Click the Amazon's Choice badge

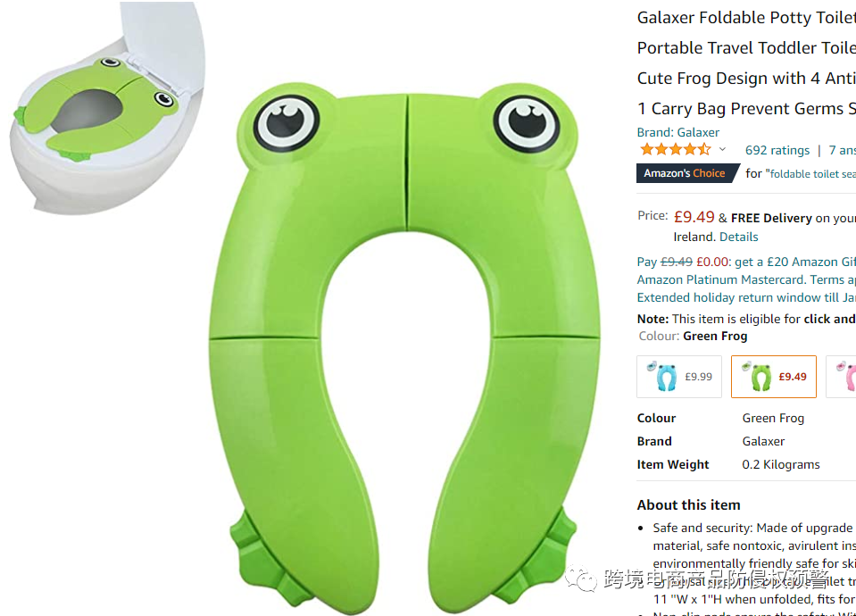pos(687,173)
